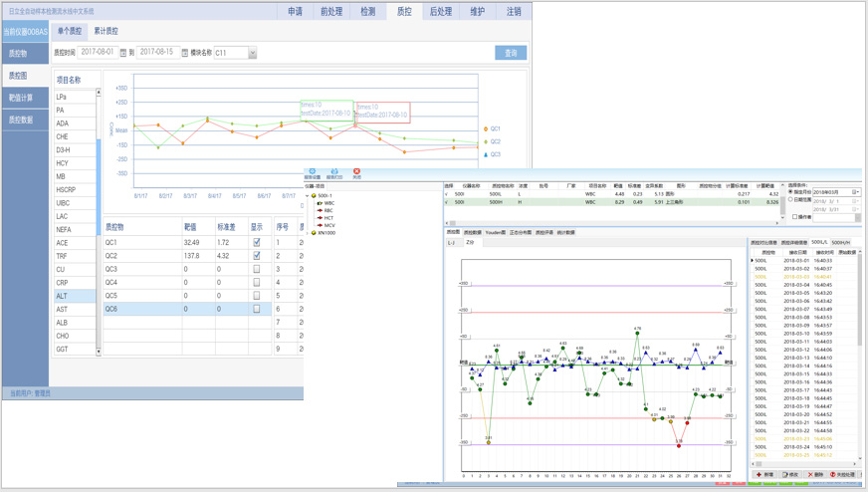Click the 注销 logout menu item
This screenshot has height=492, width=868.
click(x=514, y=11)
